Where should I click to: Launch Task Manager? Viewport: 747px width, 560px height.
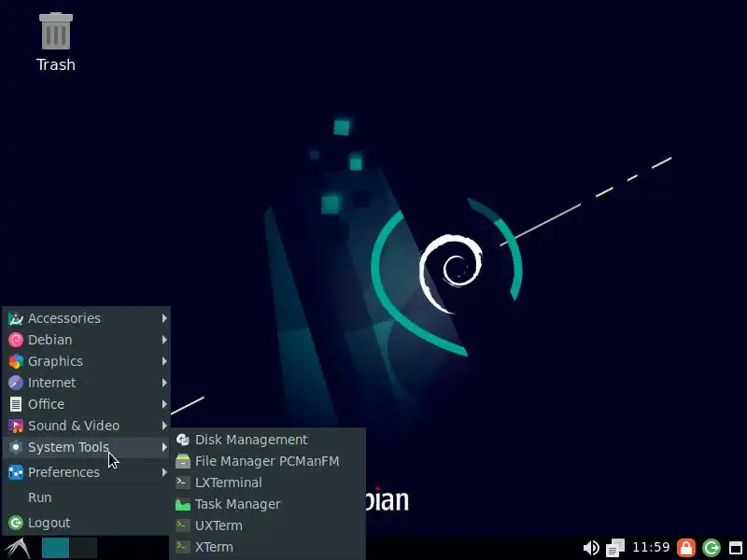pyautogui.click(x=268, y=504)
